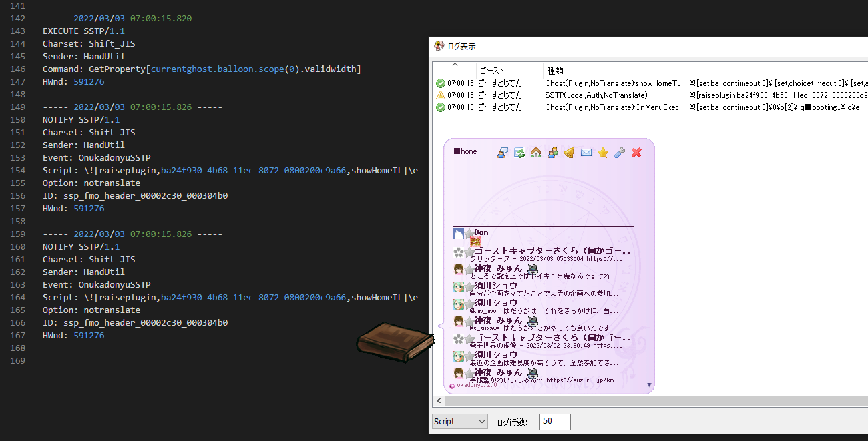
Task: Toggle favorite star on Don's post
Action: 469,233
